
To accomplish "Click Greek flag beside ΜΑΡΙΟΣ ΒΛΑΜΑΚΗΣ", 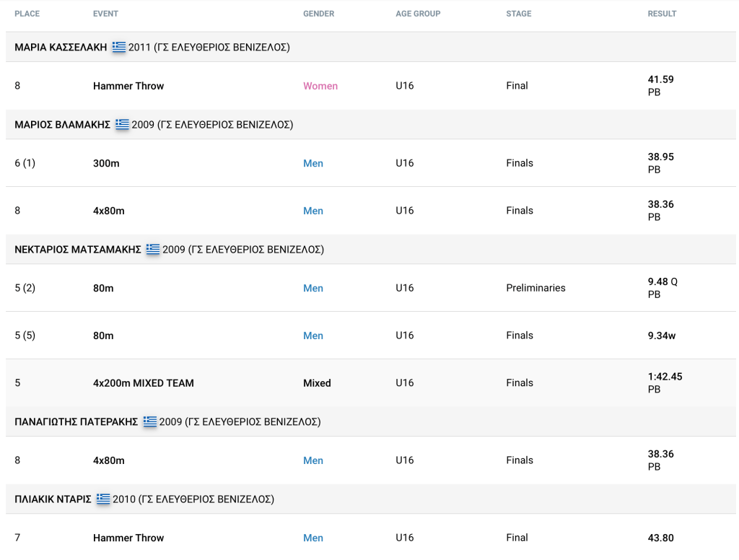I will (x=122, y=124).
